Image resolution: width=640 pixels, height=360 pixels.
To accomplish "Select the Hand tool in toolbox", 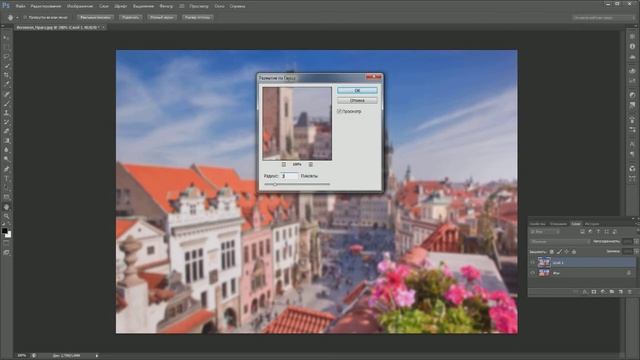I will pos(6,207).
